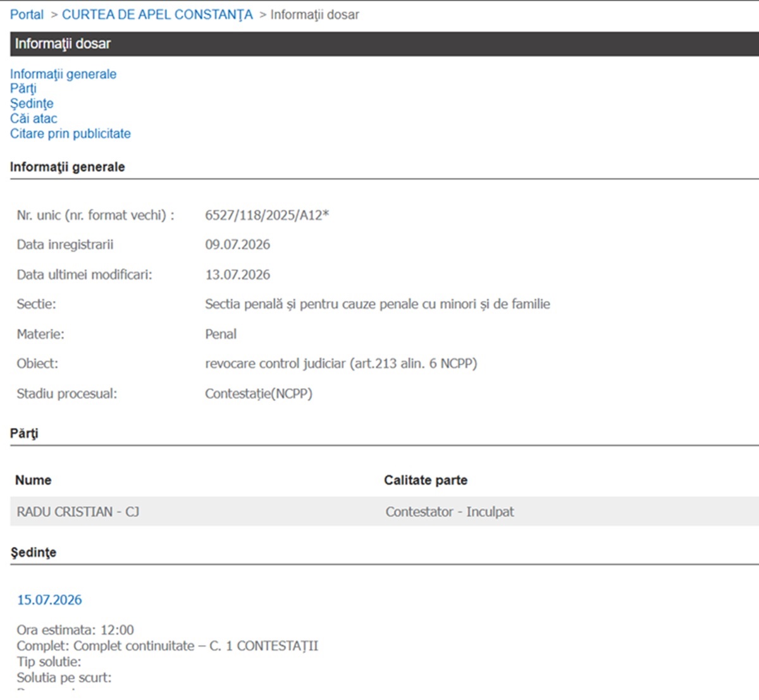Image resolution: width=759 pixels, height=700 pixels.
Task: Jump to Informații generale section link
Action: (x=63, y=74)
